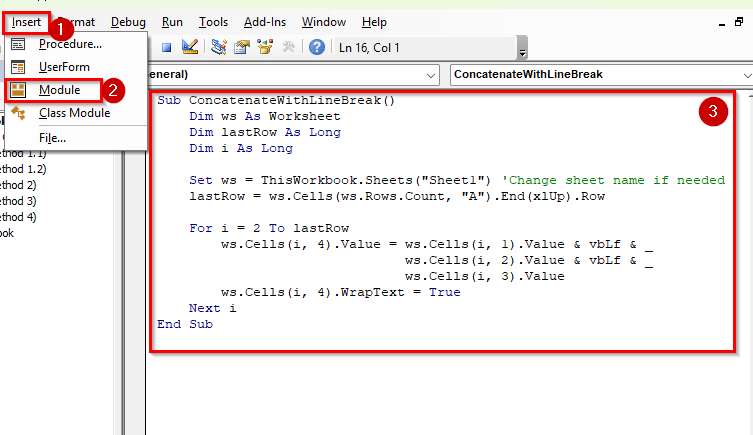Click the Module menu item icon
The image size is (753, 435).
point(18,90)
